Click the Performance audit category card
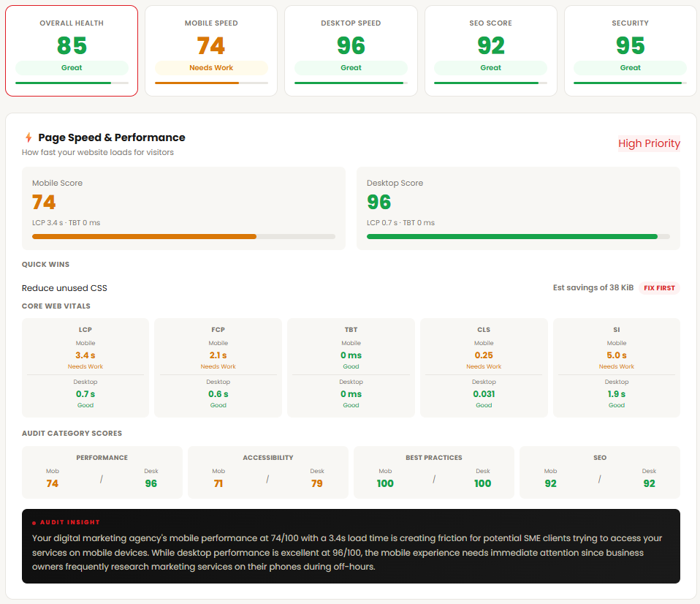The image size is (700, 604). pos(102,472)
